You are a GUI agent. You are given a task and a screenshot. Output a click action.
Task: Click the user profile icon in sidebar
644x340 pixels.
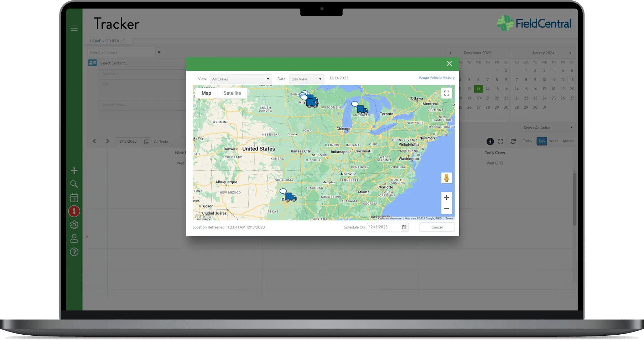pyautogui.click(x=74, y=238)
